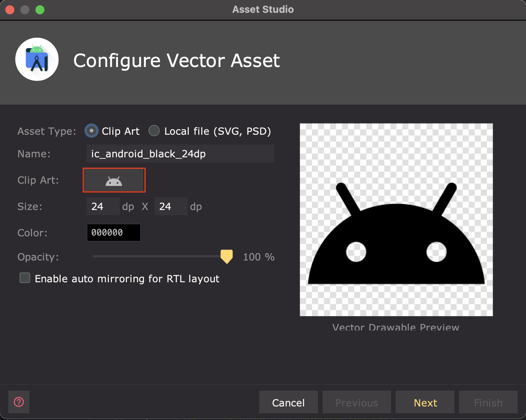This screenshot has width=526, height=420.
Task: Open the 000000 color picker swatch
Action: point(114,233)
